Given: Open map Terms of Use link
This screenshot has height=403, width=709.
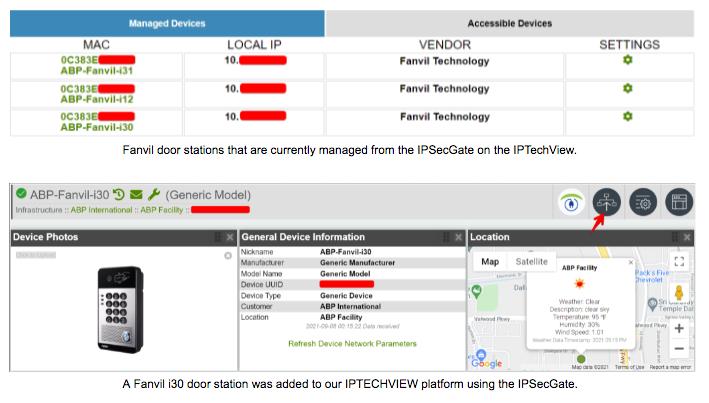Looking at the screenshot, I should point(629,367).
